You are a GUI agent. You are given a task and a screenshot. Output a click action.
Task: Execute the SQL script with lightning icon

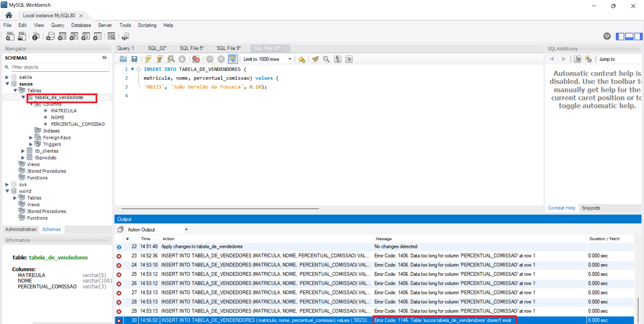[x=148, y=59]
